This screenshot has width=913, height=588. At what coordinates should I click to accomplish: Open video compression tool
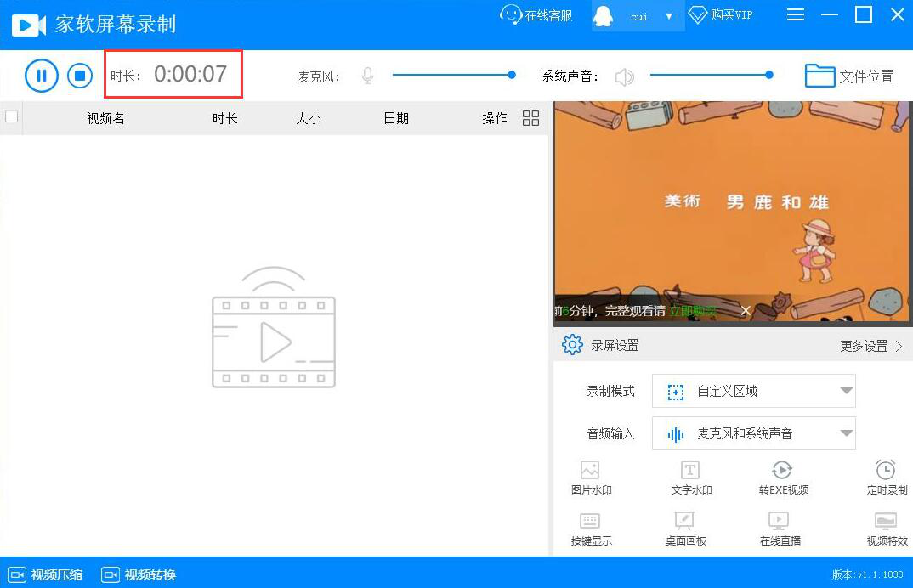[x=45, y=574]
